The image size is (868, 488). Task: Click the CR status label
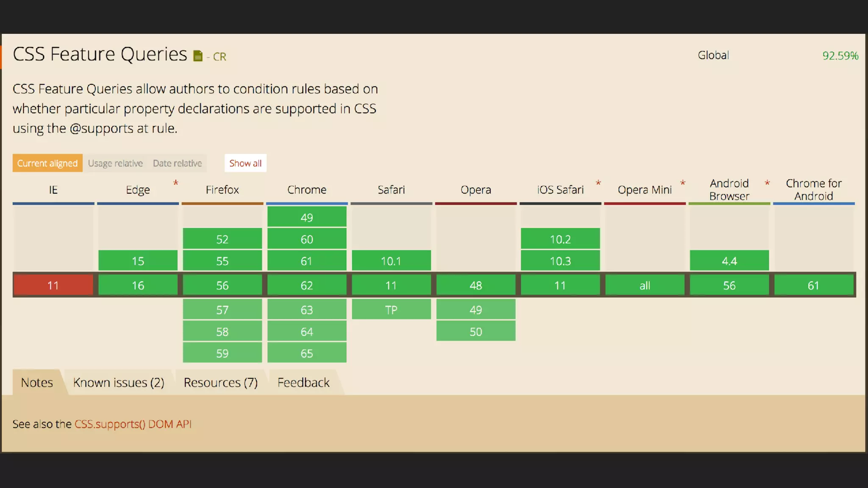[220, 56]
